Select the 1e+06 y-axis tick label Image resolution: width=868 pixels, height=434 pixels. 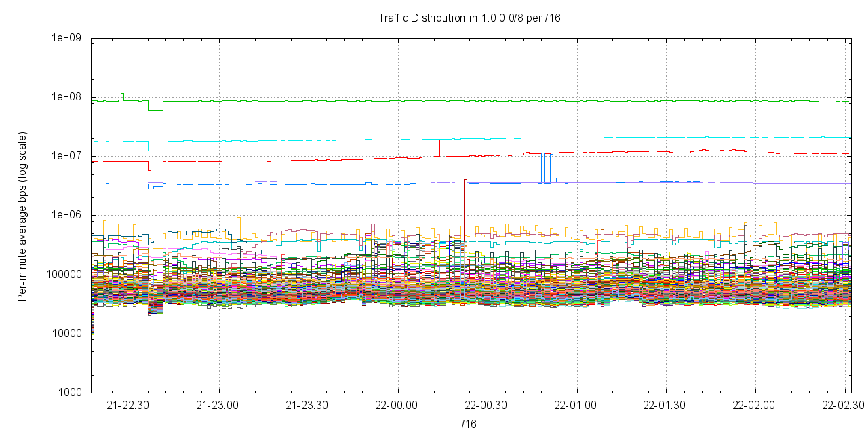66,215
